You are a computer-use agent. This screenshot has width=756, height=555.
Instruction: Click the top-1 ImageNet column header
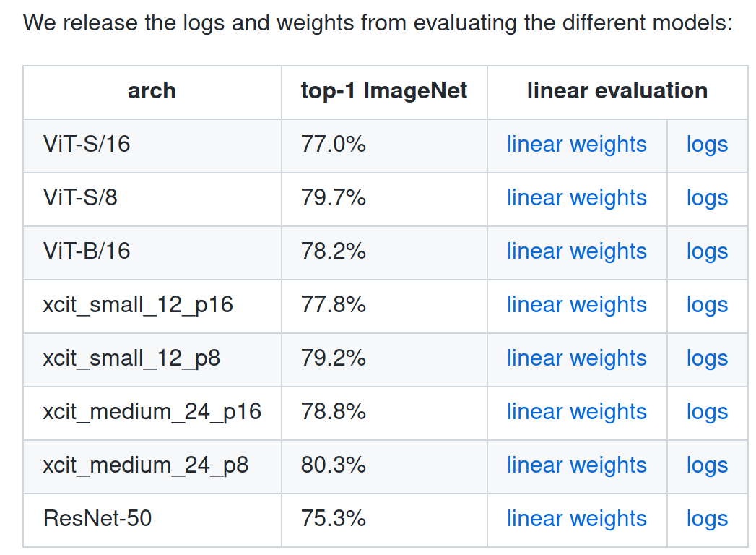[x=384, y=91]
